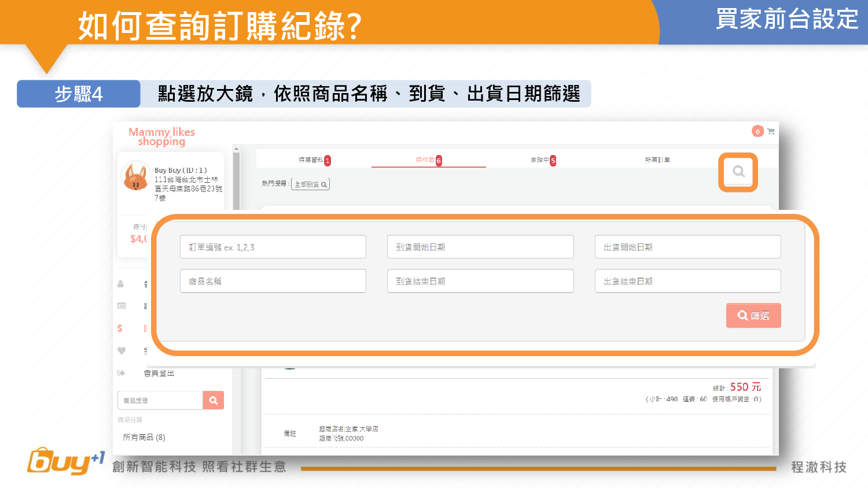Click the magnifier icon beside order tabs
The height and width of the screenshot is (488, 868).
tap(738, 171)
